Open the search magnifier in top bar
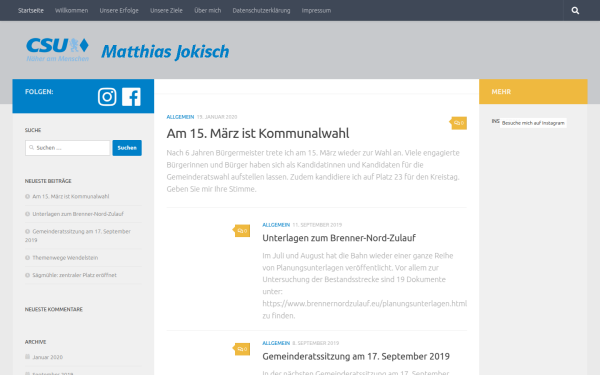 [x=575, y=10]
